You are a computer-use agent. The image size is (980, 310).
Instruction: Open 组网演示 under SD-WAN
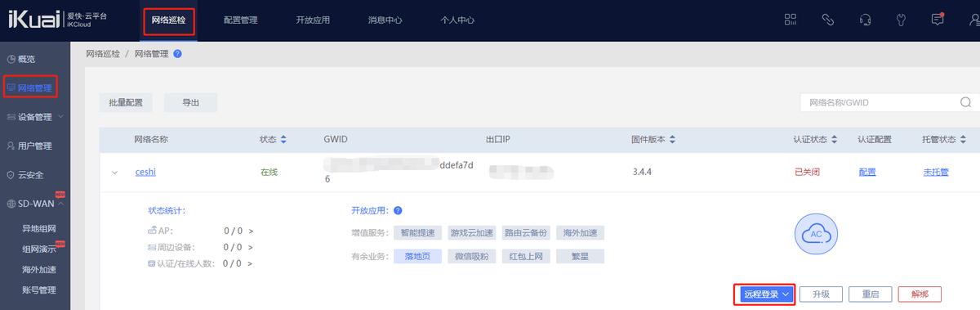[x=38, y=249]
